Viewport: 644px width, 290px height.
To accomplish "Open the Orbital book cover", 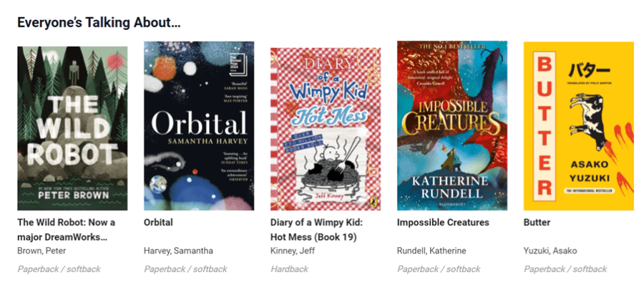I will coord(199,126).
